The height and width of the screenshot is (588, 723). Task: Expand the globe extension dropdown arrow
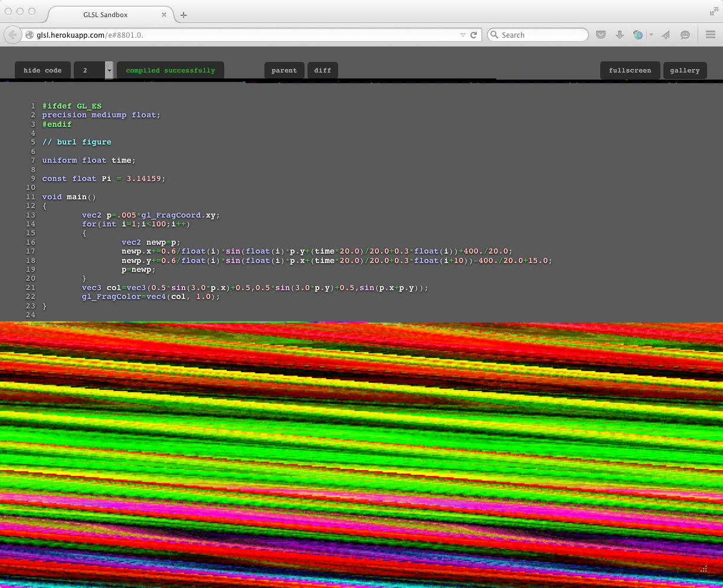point(651,35)
